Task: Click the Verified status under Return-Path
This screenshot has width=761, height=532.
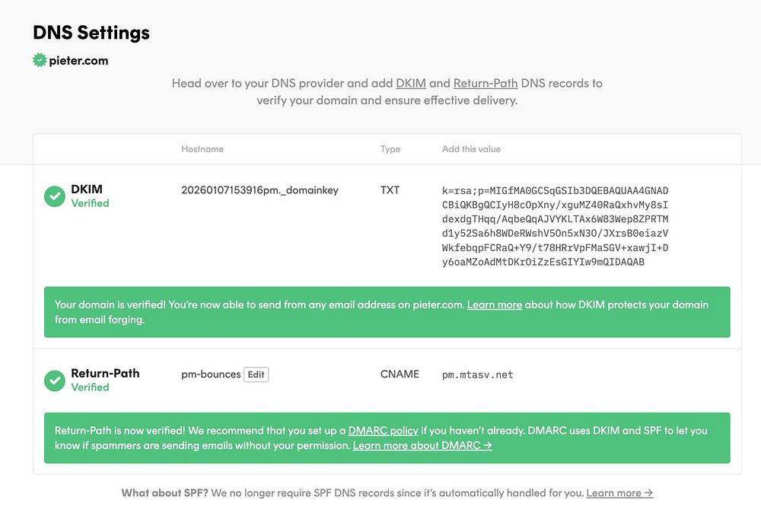Action: 90,387
